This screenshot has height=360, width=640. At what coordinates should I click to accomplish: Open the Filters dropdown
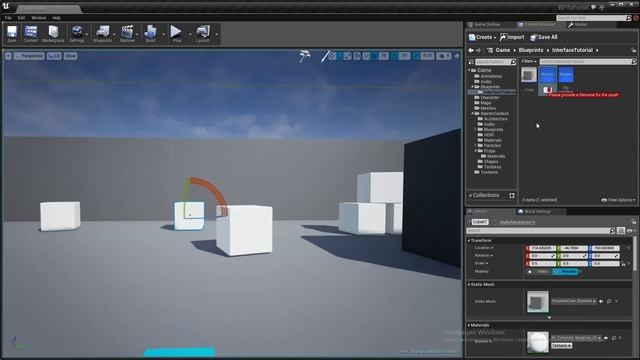pyautogui.click(x=529, y=61)
